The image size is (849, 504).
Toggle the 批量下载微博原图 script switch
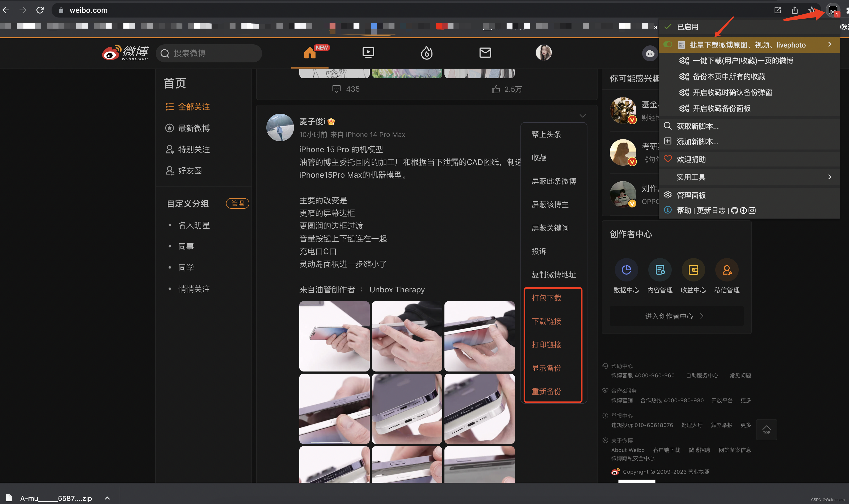[667, 45]
